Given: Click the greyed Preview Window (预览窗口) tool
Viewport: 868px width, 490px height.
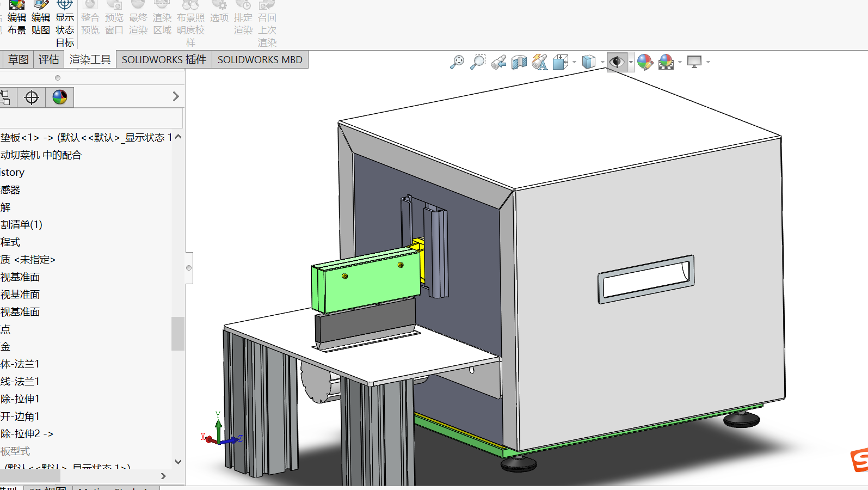Looking at the screenshot, I should pos(114,18).
